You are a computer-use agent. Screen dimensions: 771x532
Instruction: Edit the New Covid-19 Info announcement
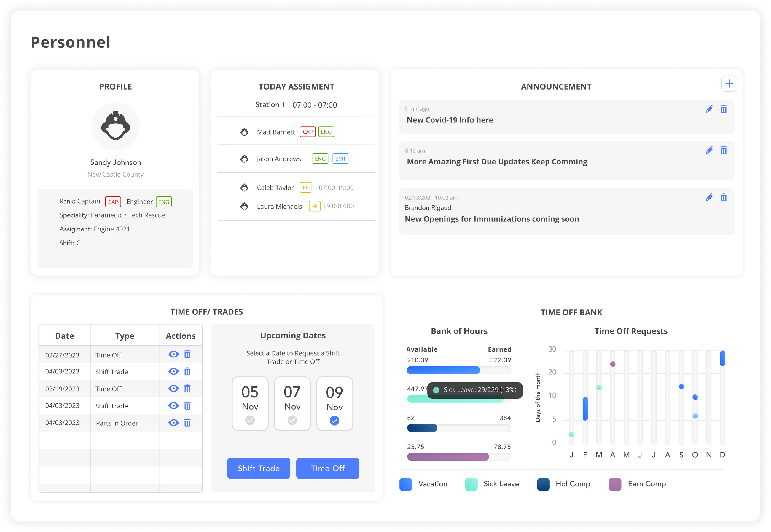click(710, 109)
